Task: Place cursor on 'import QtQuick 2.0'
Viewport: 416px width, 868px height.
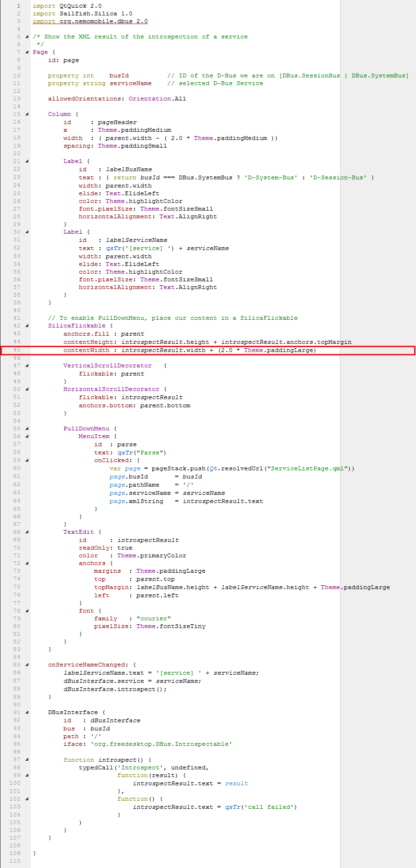Action: coord(67,6)
